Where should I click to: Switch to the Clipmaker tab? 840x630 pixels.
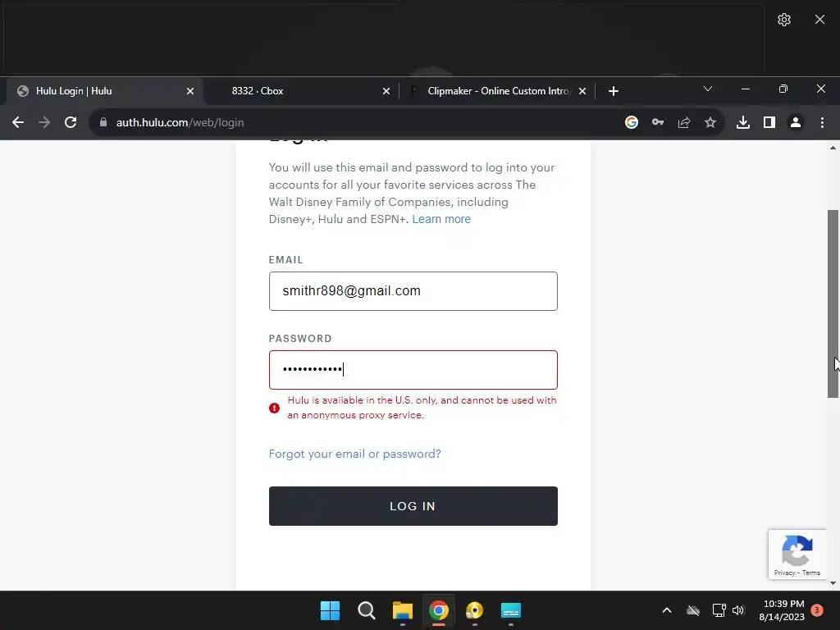click(497, 91)
